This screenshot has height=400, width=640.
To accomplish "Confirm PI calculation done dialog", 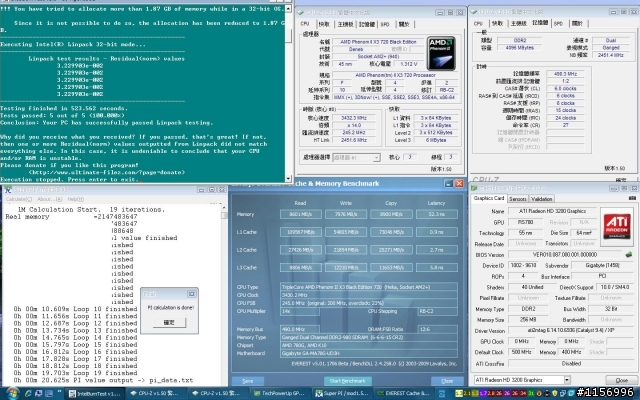I will point(169,322).
